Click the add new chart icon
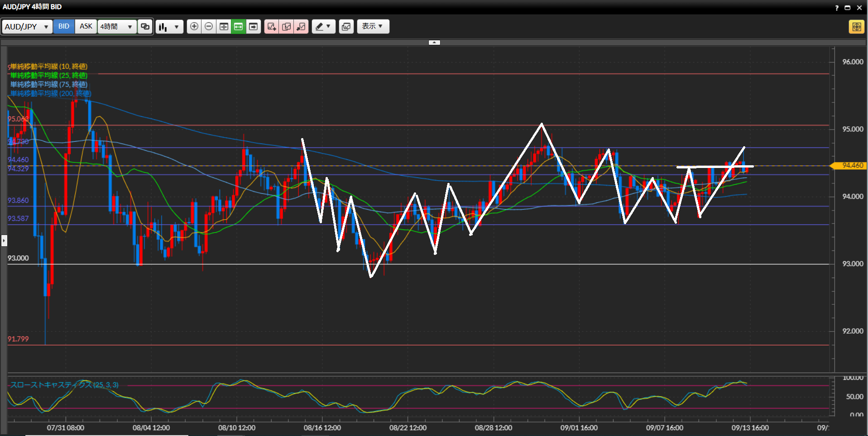Screen dimensions: 868x436 tap(272, 27)
